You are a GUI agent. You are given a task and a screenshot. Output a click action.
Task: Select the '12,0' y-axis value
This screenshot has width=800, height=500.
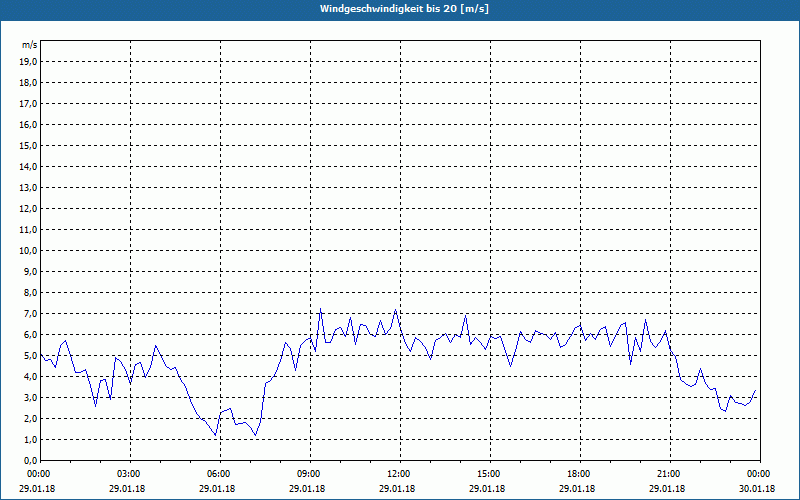point(29,209)
